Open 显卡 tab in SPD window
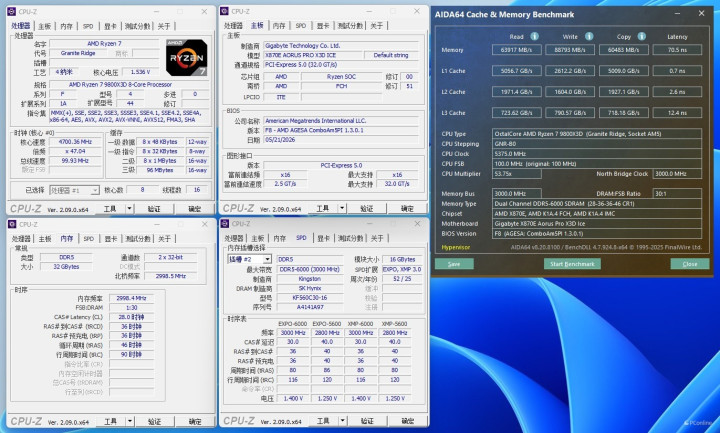The height and width of the screenshot is (433, 720). (x=323, y=238)
